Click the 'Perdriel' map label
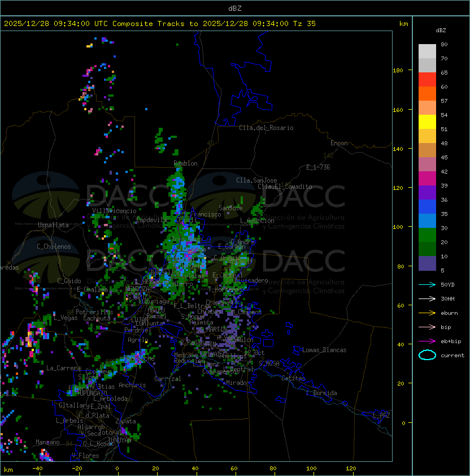 click(138, 330)
